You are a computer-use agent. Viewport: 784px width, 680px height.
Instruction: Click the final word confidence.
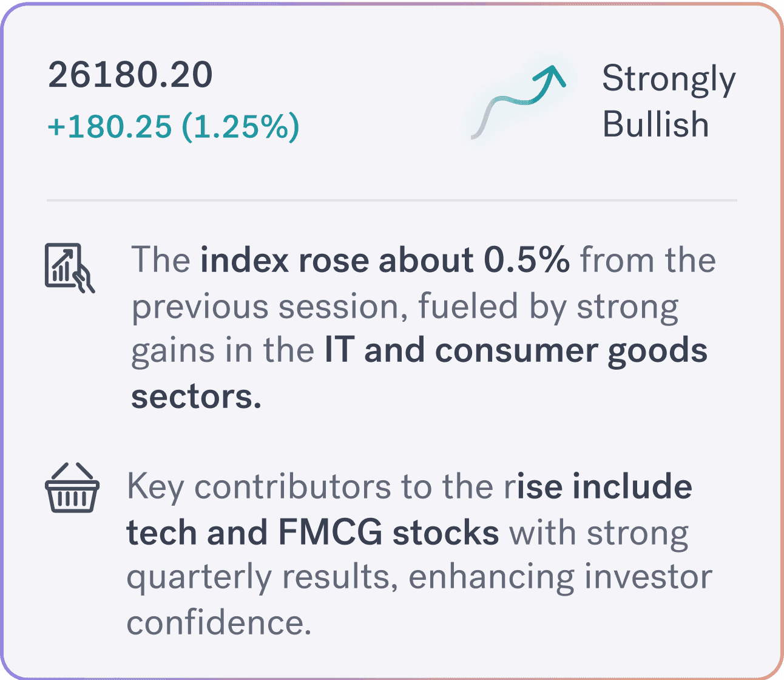219,622
